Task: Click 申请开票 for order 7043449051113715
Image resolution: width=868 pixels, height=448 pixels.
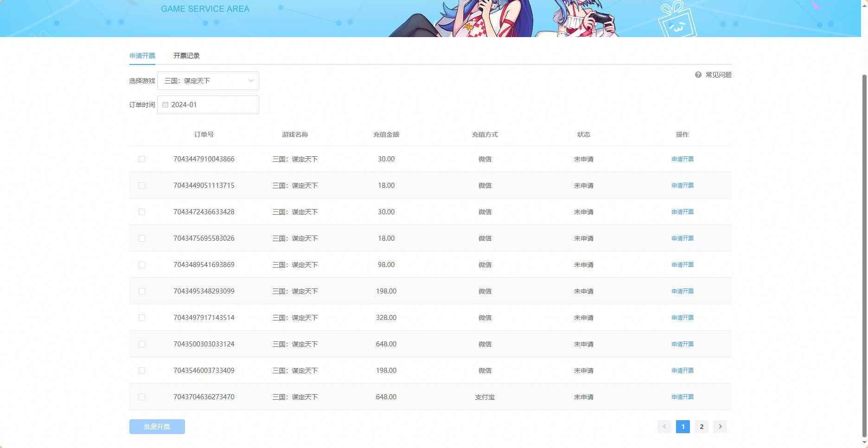Action: point(683,186)
